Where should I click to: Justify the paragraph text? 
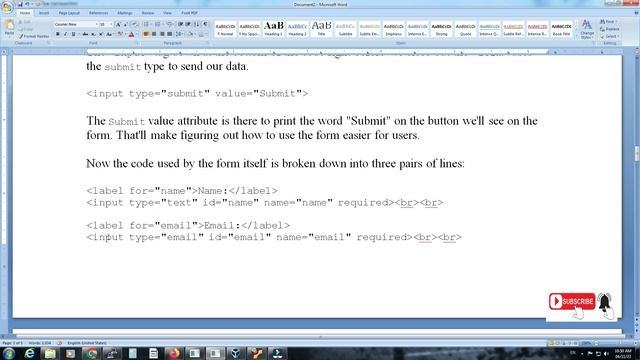pos(170,34)
